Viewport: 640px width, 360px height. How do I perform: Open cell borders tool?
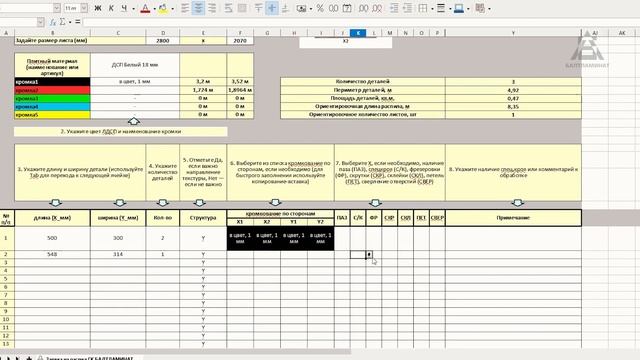[423, 8]
